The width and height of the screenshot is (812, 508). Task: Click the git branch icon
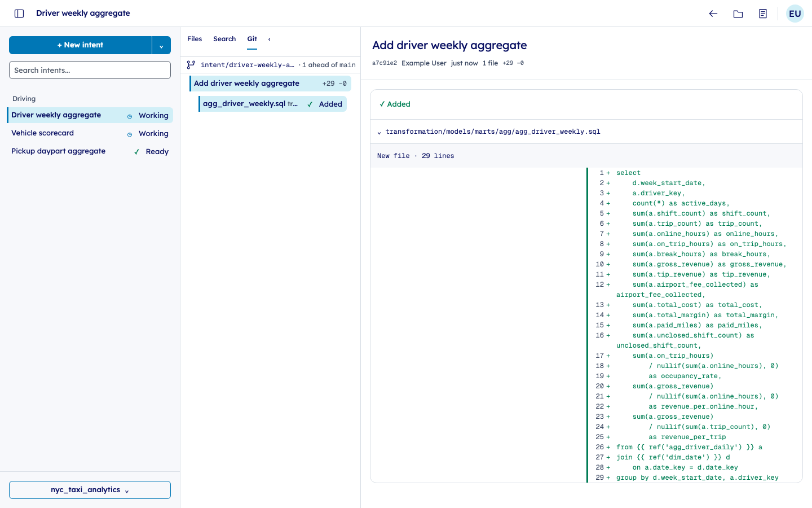point(191,65)
